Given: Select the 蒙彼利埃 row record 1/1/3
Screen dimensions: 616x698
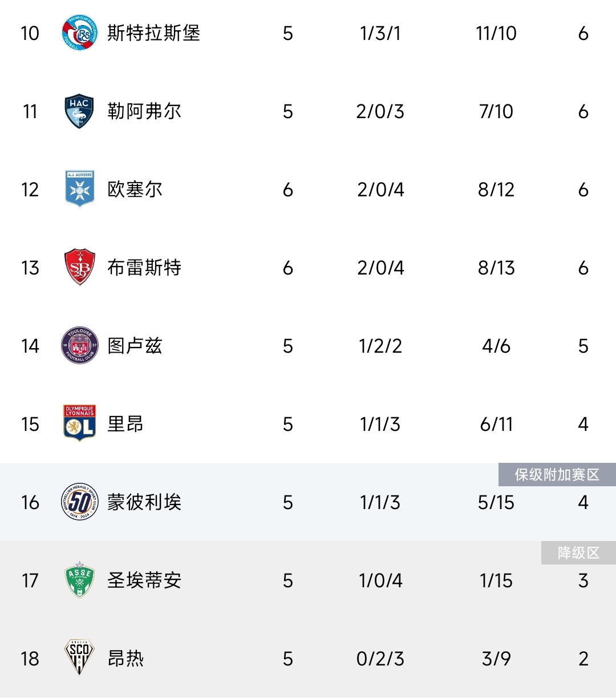Looking at the screenshot, I should click(380, 502).
